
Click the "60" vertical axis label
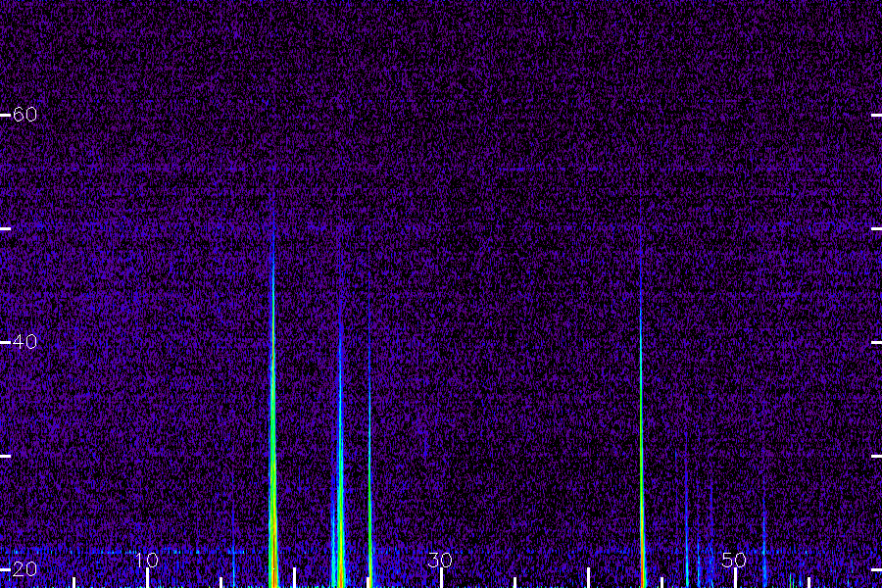24,115
